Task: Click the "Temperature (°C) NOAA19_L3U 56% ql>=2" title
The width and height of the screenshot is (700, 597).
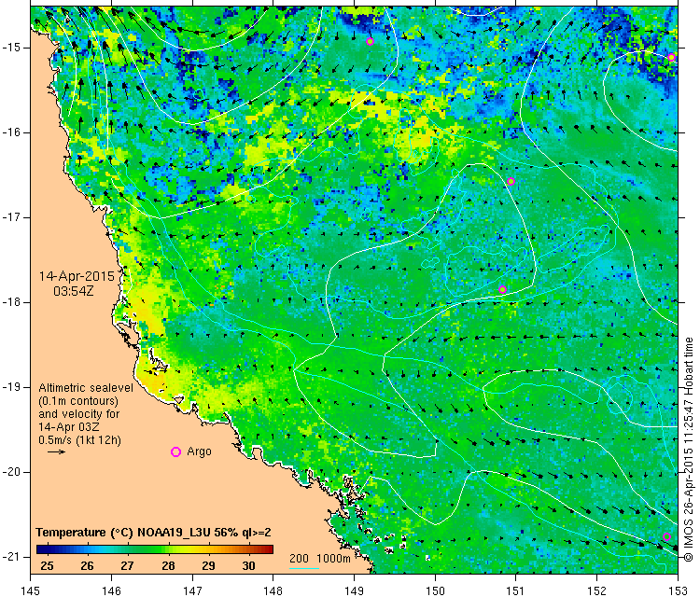Action: pos(154,533)
